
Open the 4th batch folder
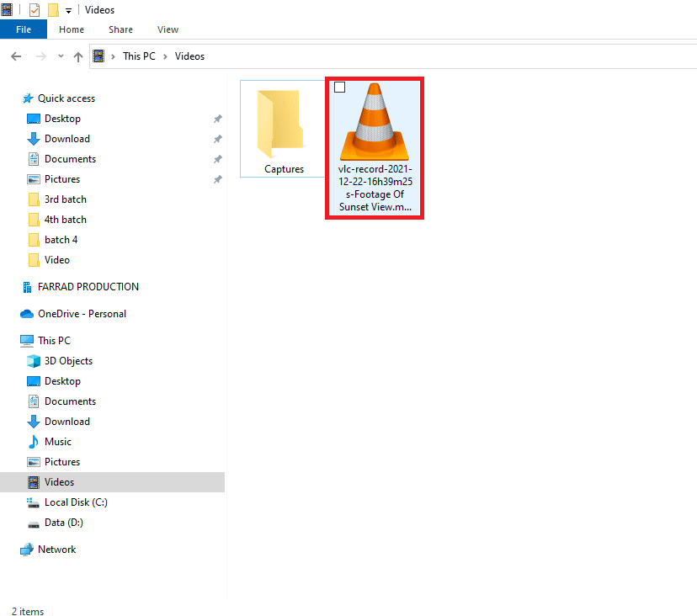point(66,220)
